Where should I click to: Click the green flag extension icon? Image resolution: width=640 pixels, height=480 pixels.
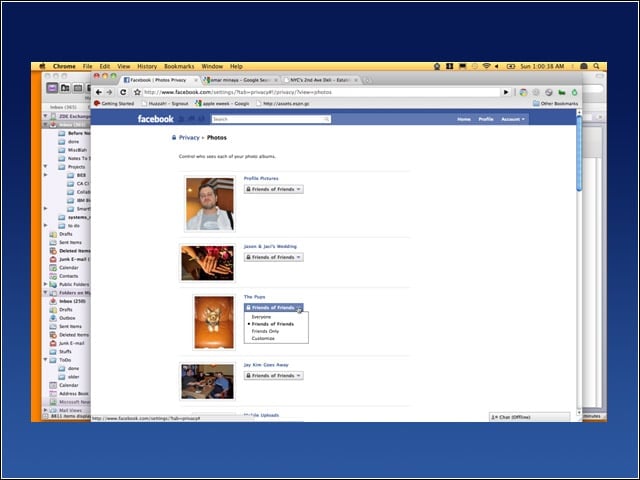[x=562, y=93]
